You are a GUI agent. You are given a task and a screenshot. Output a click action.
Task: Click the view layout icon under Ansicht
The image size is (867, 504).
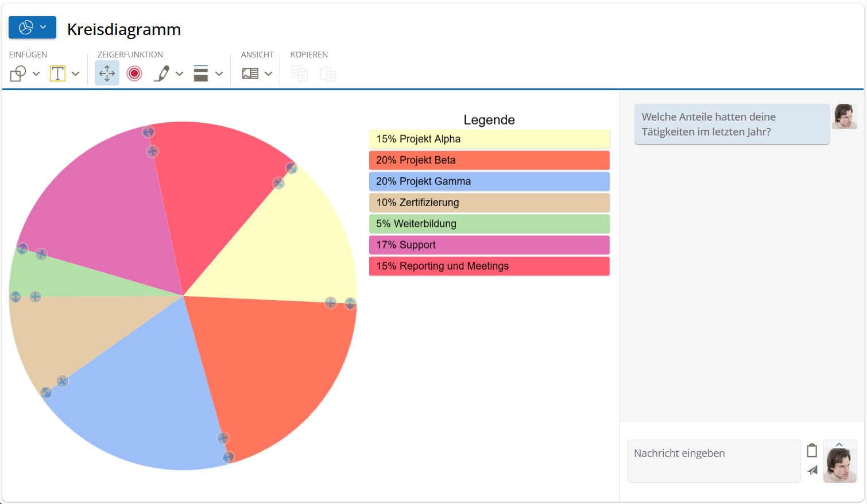(250, 73)
